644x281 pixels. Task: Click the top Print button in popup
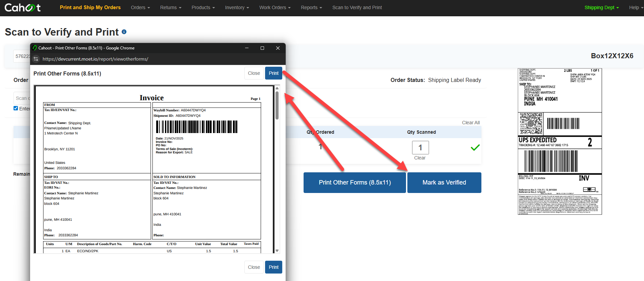pos(273,73)
